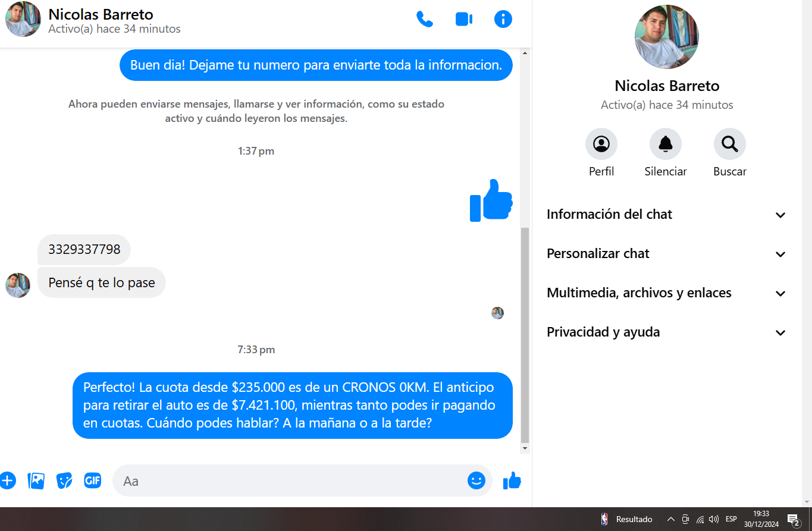812x531 pixels.
Task: Open the header profile picture thumbnail
Action: pyautogui.click(x=23, y=19)
